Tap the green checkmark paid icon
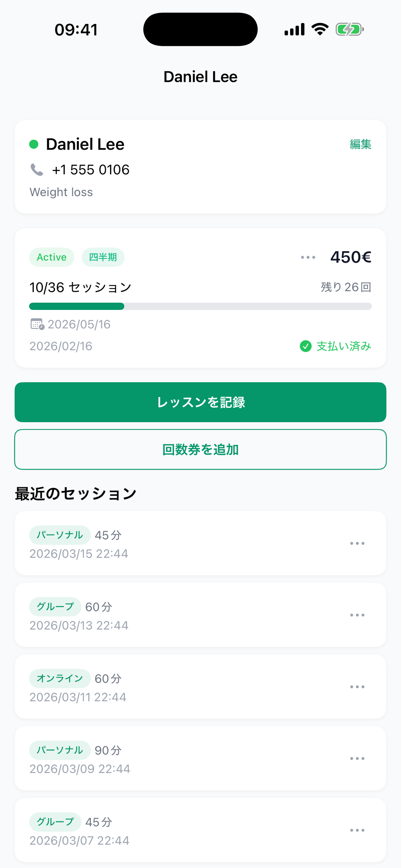 tap(305, 346)
